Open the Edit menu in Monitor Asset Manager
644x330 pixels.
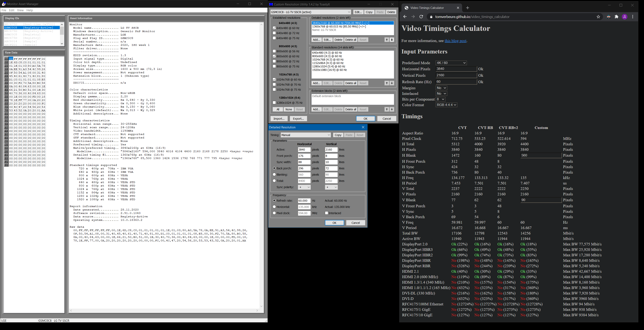[12, 10]
